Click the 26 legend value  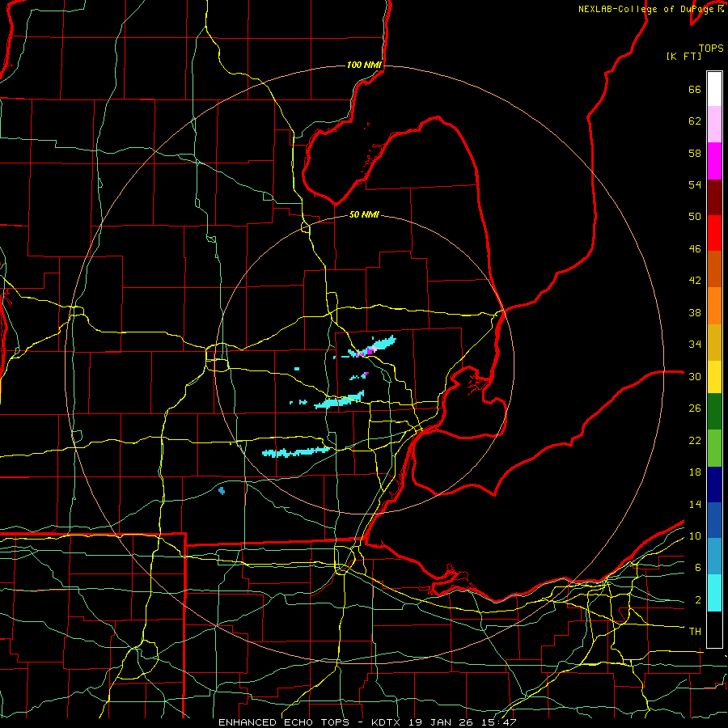coord(695,408)
